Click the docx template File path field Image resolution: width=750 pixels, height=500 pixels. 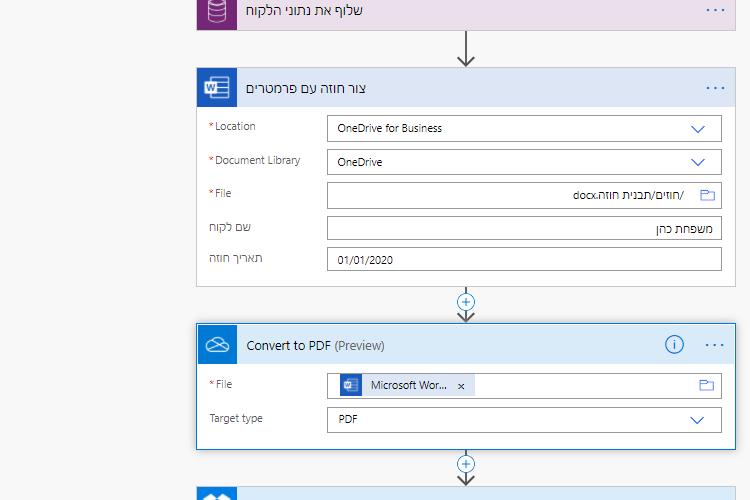pyautogui.click(x=524, y=195)
